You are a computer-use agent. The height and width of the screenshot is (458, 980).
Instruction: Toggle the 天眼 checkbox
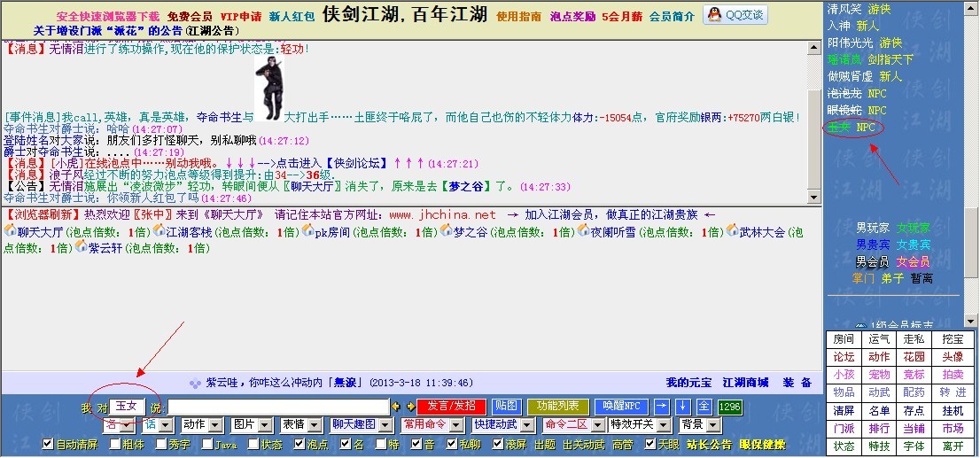(x=650, y=444)
